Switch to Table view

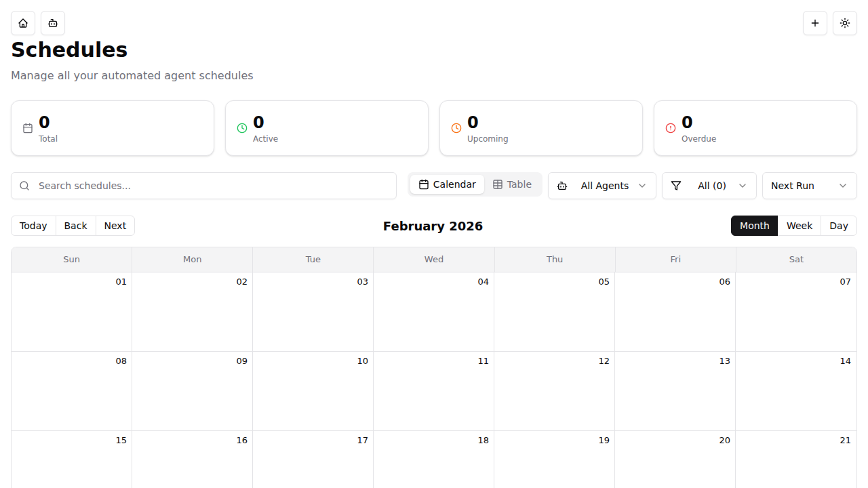[x=512, y=184]
